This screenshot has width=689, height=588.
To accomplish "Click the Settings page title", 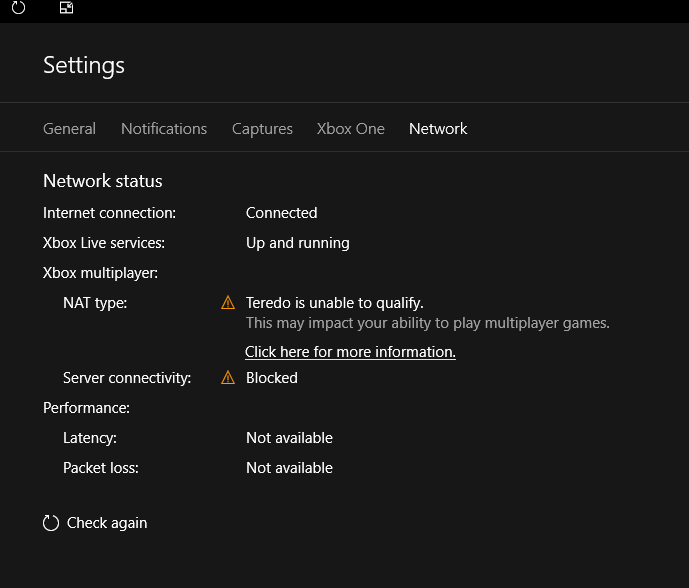I will pos(84,65).
